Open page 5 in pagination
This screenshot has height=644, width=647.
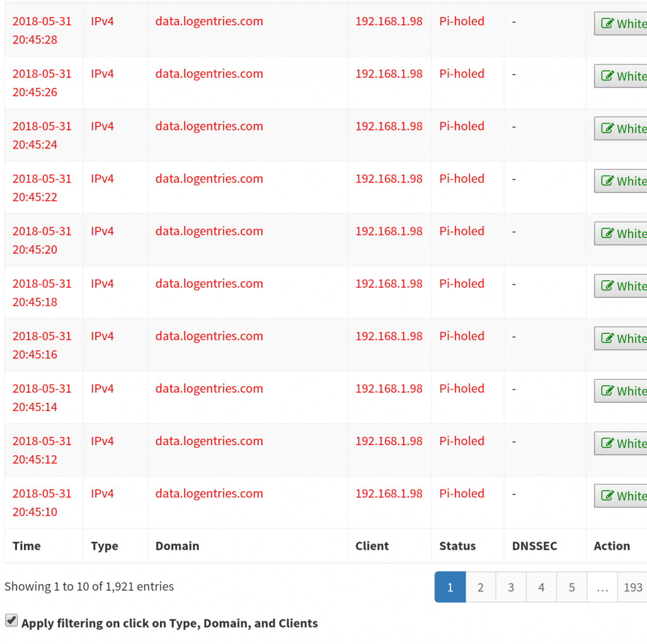571,587
